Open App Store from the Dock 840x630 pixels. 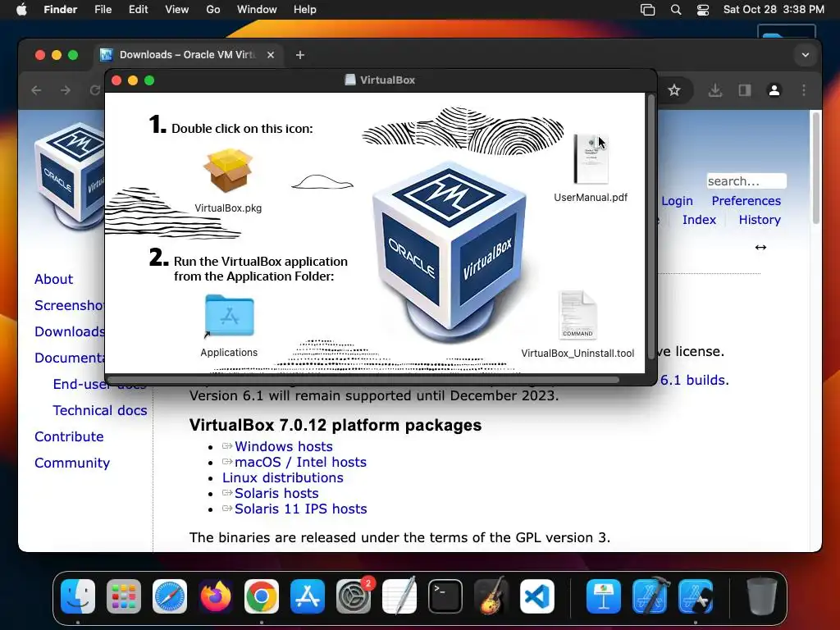[x=308, y=596]
